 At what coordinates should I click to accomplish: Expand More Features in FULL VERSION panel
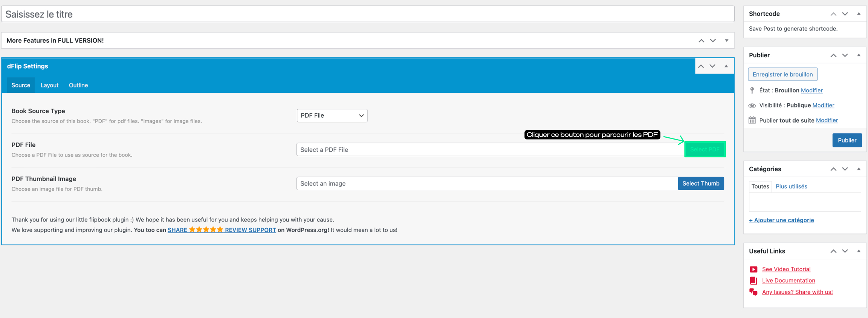[x=726, y=41]
